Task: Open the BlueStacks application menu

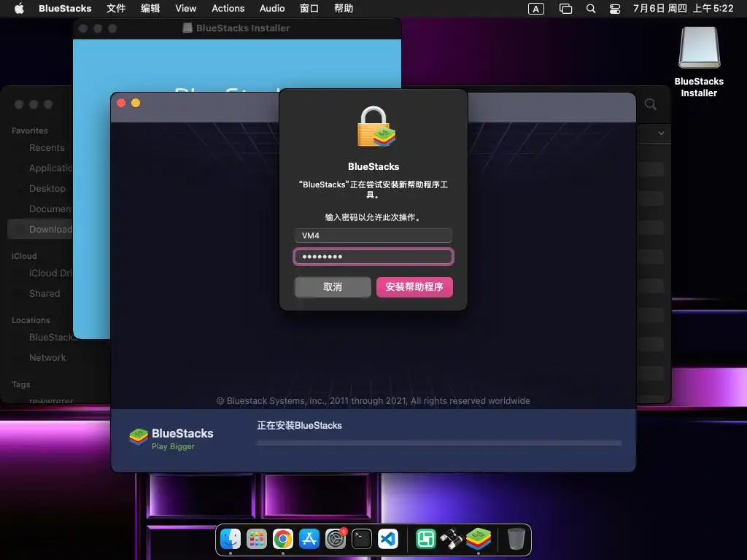Action: click(65, 8)
